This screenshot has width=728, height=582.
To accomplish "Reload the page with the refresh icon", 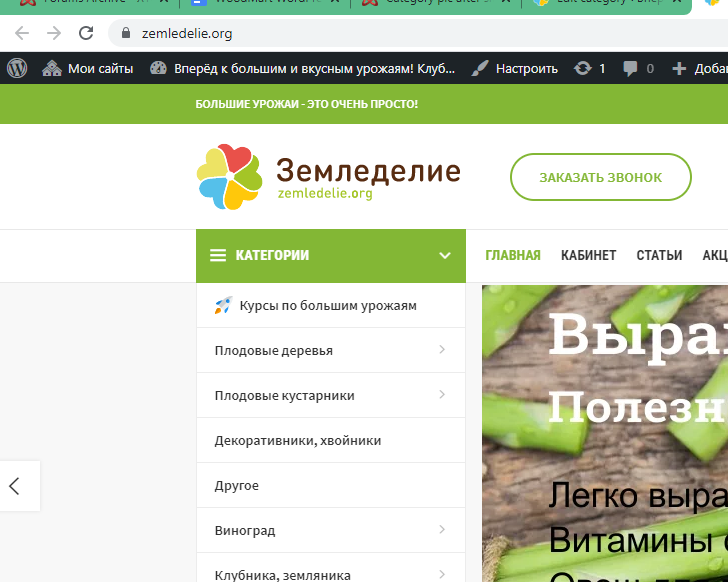I will pos(86,33).
